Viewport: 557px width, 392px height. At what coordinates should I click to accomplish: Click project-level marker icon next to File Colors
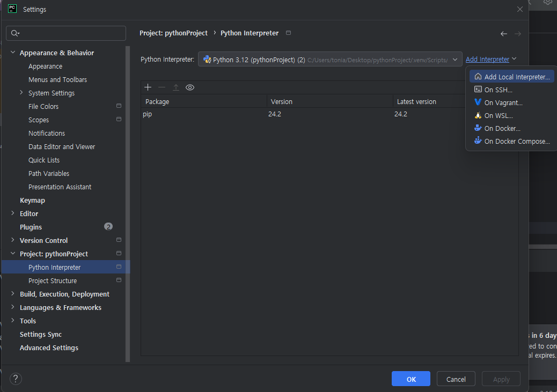(x=119, y=106)
